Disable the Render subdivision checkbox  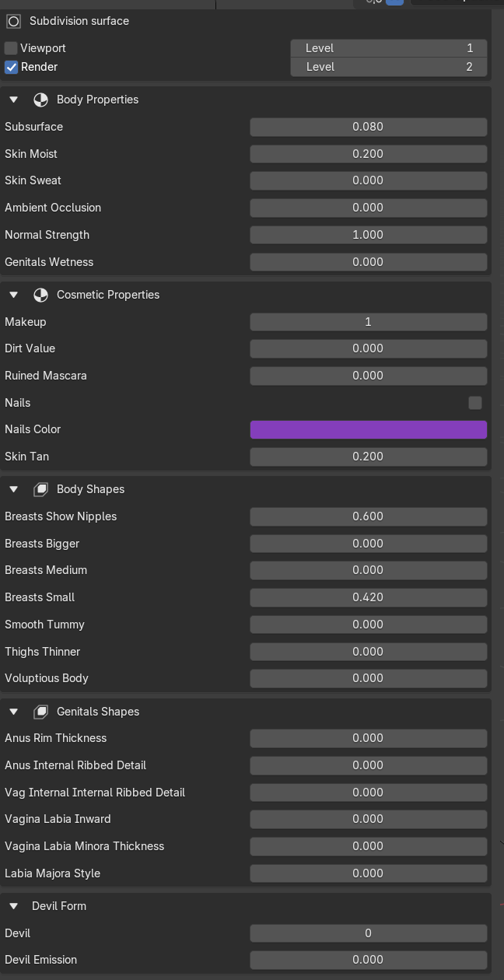click(x=11, y=67)
